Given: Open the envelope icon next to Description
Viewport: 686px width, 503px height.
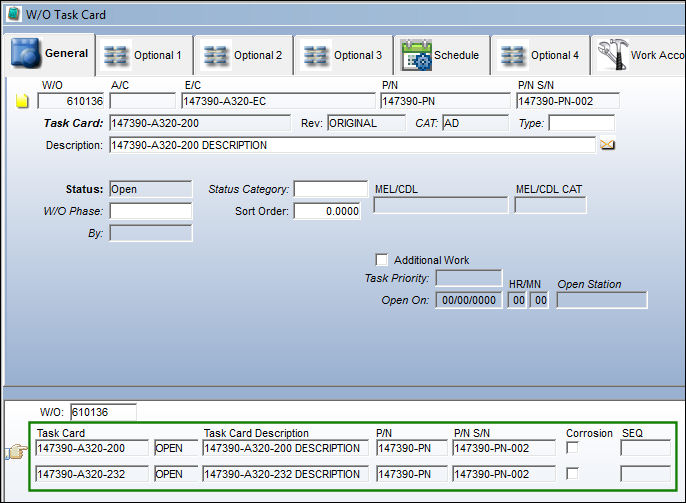Looking at the screenshot, I should pyautogui.click(x=607, y=144).
